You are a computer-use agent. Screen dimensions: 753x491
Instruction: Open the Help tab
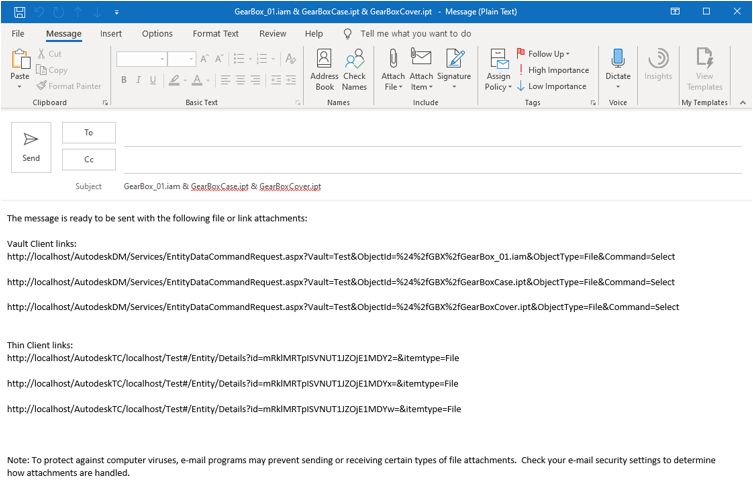(x=314, y=34)
